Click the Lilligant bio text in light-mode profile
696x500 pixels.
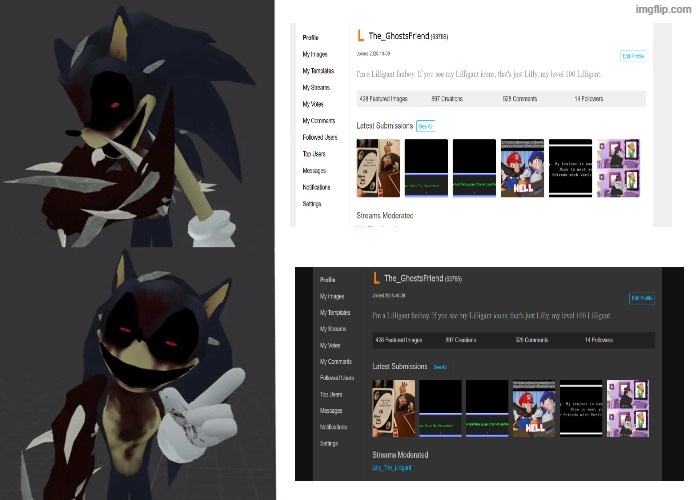pyautogui.click(x=479, y=74)
